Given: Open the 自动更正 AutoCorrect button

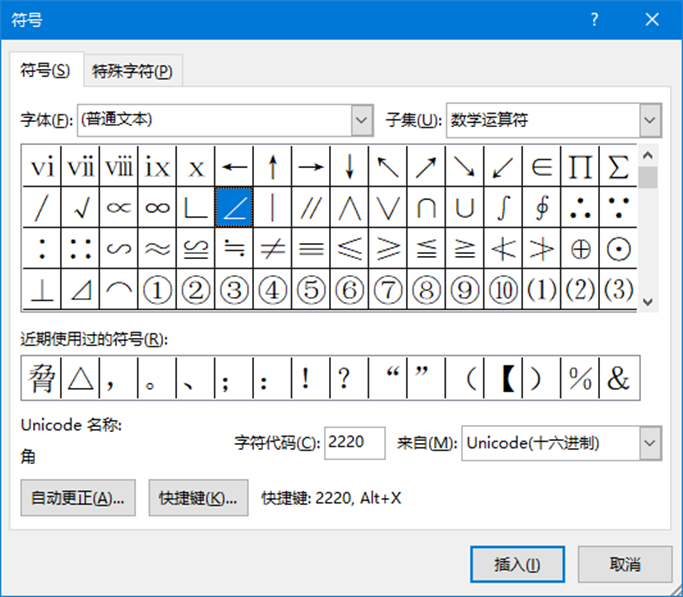Looking at the screenshot, I should [x=79, y=498].
